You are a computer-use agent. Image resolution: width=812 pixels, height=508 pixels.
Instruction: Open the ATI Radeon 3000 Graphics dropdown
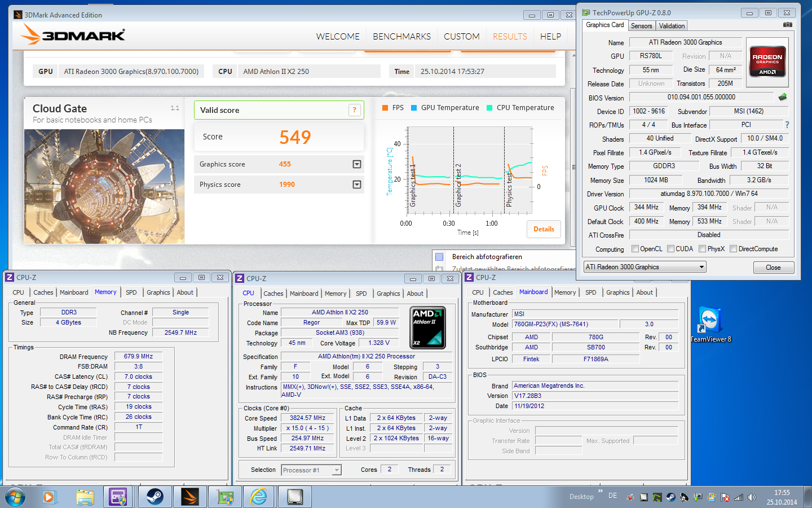tap(645, 267)
